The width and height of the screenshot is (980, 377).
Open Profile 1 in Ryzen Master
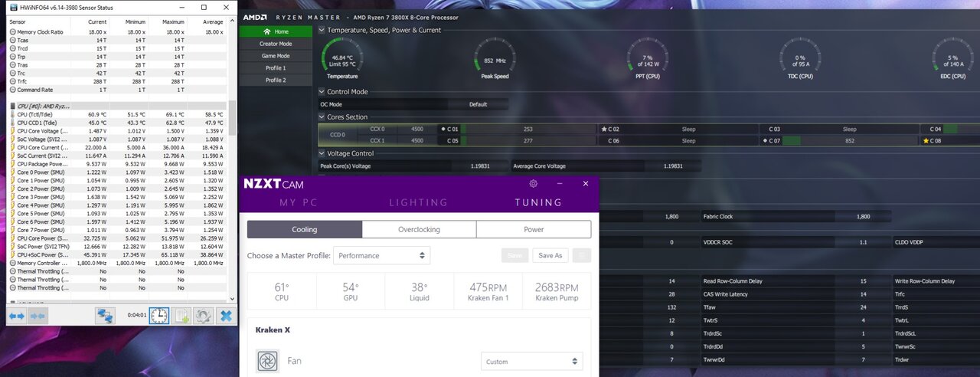[276, 68]
